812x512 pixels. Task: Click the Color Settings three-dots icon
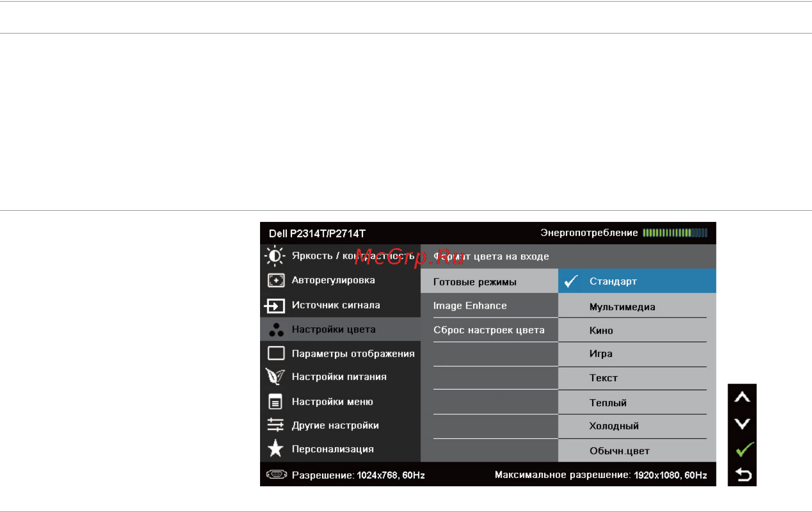point(276,330)
